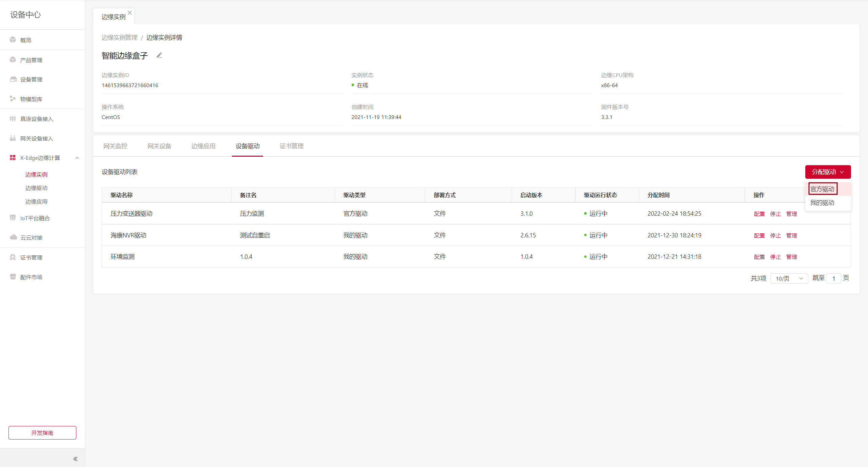
Task: Open 物模型库 via its sidebar icon
Action: pos(13,99)
